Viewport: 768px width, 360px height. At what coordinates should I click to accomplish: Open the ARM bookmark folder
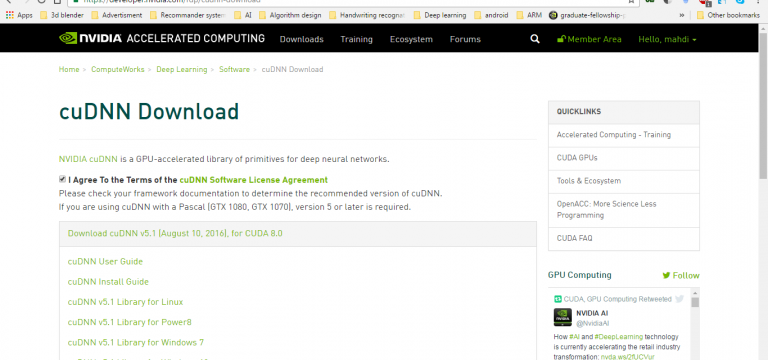[528, 15]
